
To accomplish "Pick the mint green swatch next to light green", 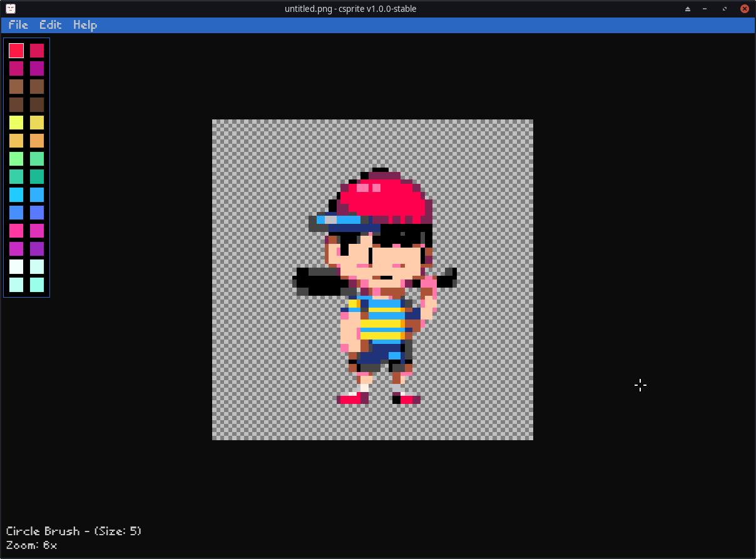I will 37,159.
